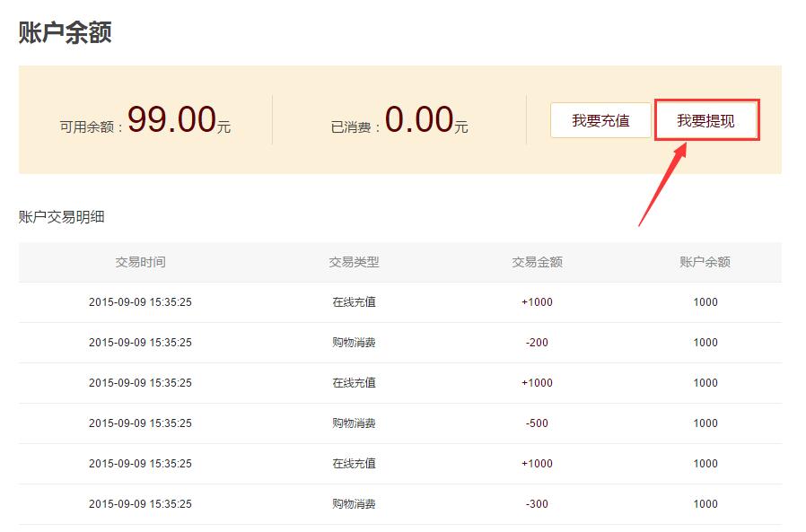This screenshot has height=532, width=806.
Task: Click 购物消费 in the -200 row
Action: [x=354, y=343]
